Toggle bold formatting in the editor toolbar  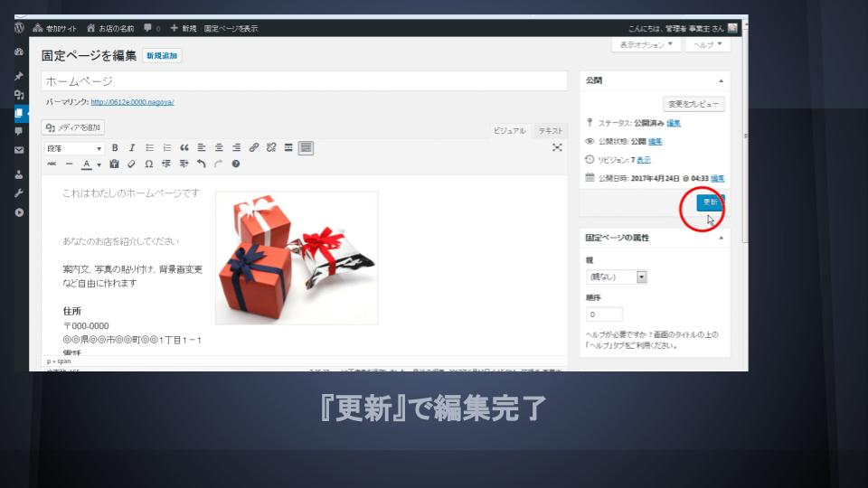pyautogui.click(x=115, y=147)
